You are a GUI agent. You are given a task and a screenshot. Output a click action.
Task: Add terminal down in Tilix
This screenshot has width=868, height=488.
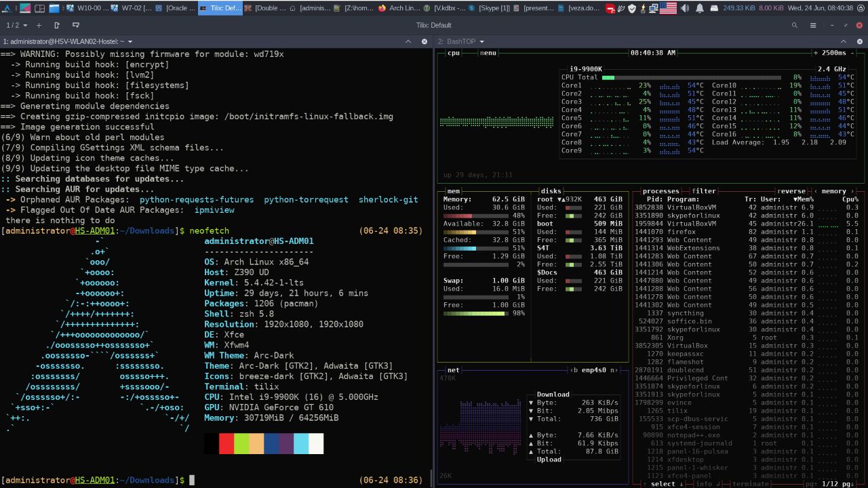tap(75, 25)
